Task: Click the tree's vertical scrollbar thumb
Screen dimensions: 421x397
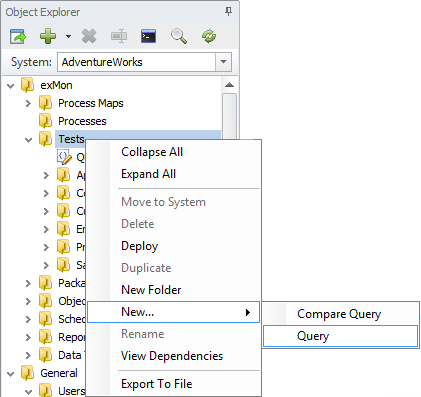Action: coord(229,116)
